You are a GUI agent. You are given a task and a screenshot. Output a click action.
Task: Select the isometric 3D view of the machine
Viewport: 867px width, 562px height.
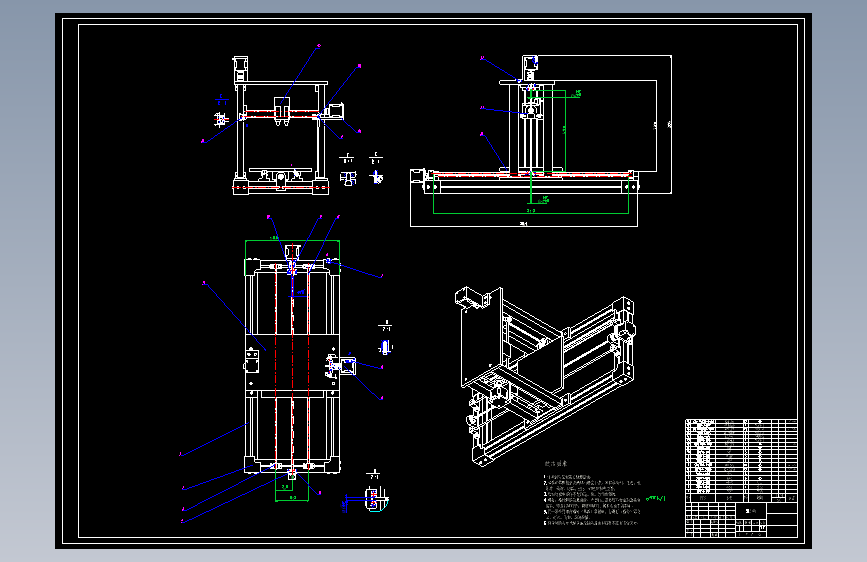tap(545, 376)
